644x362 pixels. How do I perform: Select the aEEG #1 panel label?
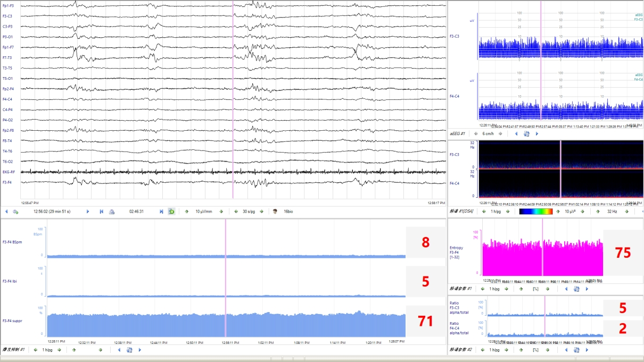click(x=458, y=134)
